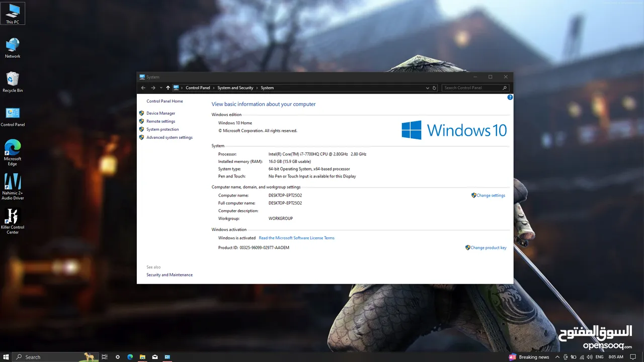Open Control Panel desktop shortcut
The width and height of the screenshot is (644, 362).
13,117
